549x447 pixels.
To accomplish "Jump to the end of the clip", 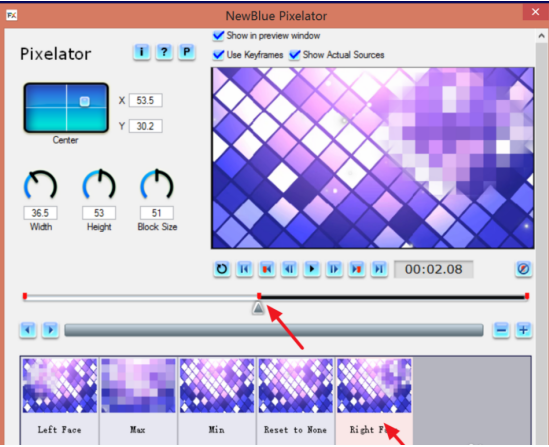I will (379, 269).
